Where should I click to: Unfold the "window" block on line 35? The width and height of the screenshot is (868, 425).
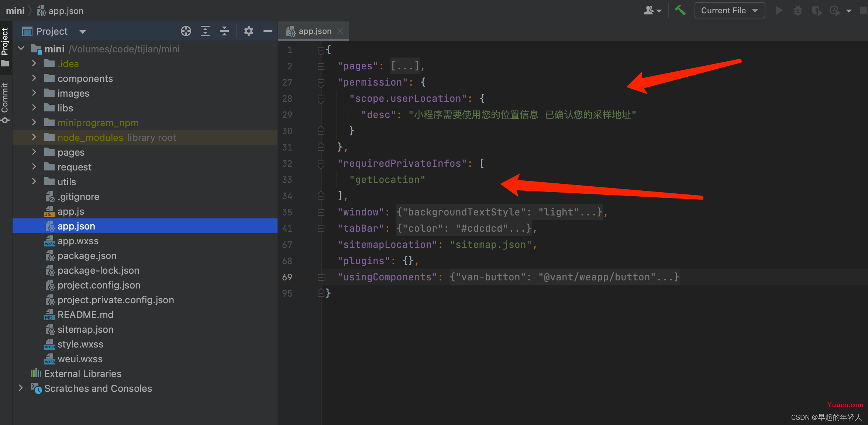tap(321, 212)
